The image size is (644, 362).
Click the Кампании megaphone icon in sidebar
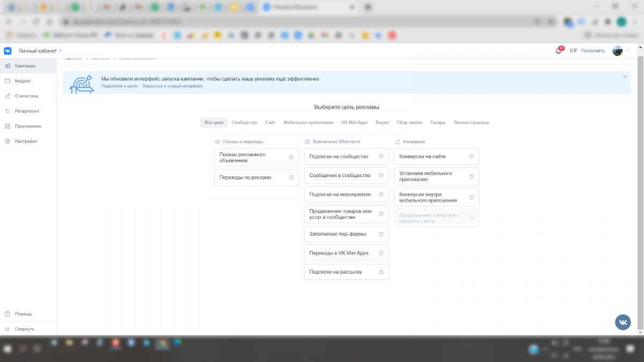click(x=8, y=66)
